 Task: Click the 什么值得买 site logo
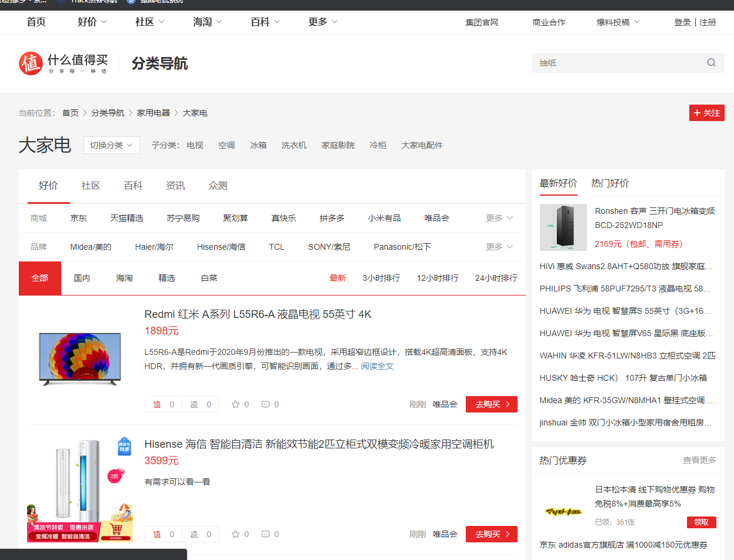64,63
